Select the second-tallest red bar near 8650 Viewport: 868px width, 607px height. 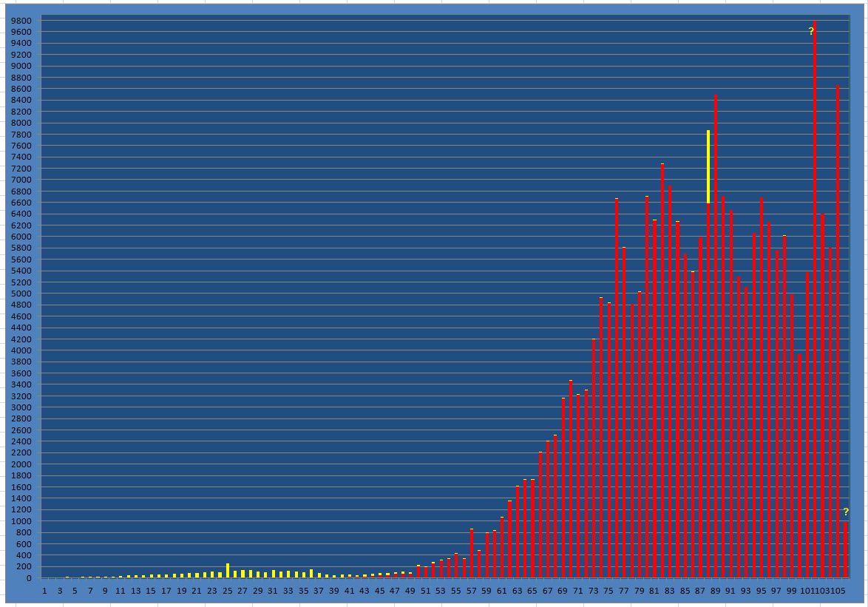point(838,333)
